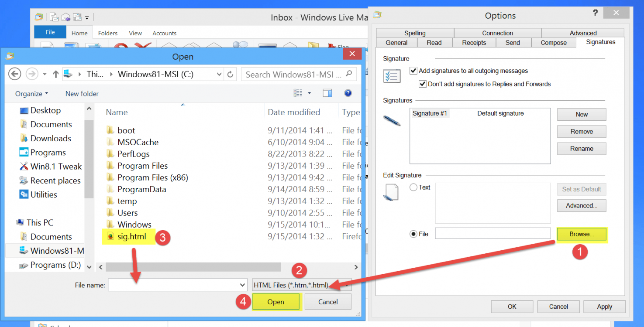The image size is (644, 327).
Task: Open the File tab in Windows Live Mail
Action: pyautogui.click(x=50, y=32)
